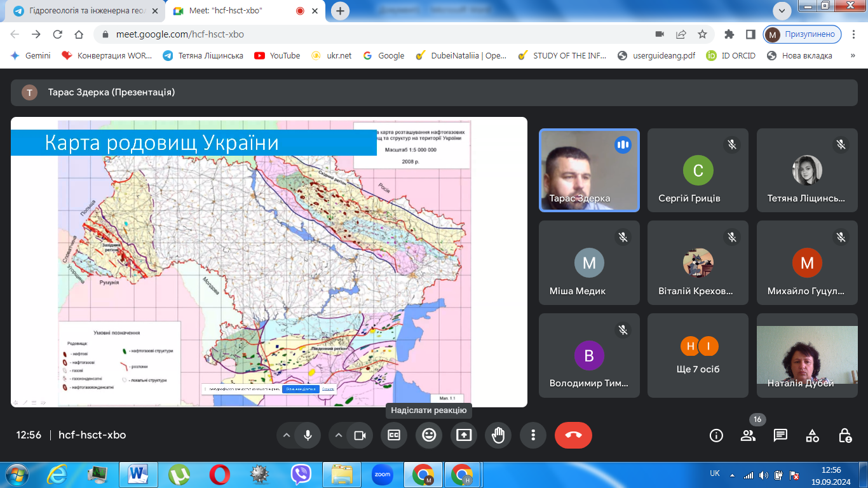Open the chat panel icon
The image size is (868, 488).
tap(780, 435)
